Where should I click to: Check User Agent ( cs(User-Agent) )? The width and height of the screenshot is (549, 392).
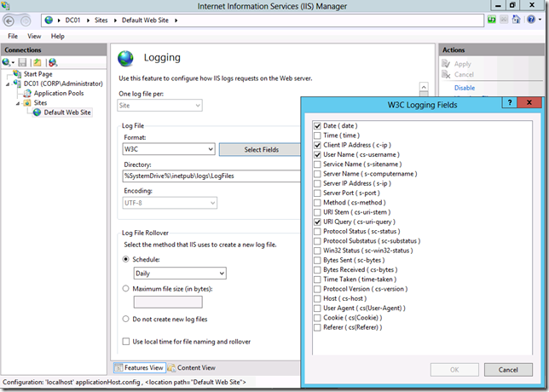point(317,308)
